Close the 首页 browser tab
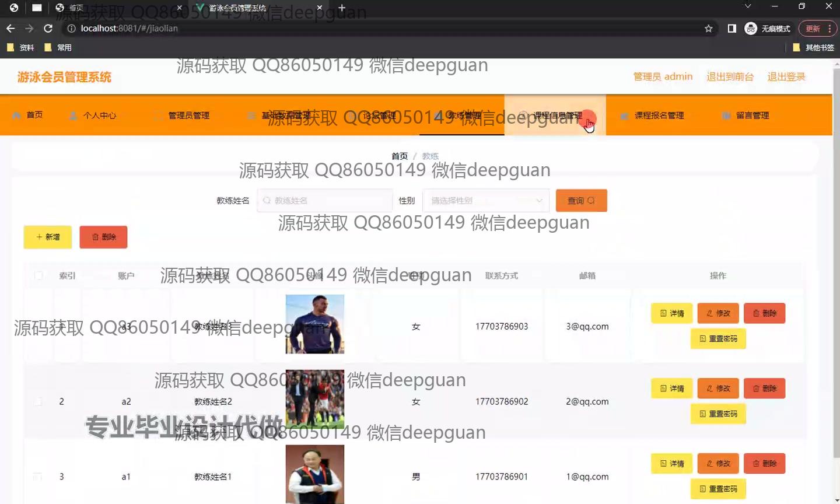The height and width of the screenshot is (504, 840). pos(180,8)
